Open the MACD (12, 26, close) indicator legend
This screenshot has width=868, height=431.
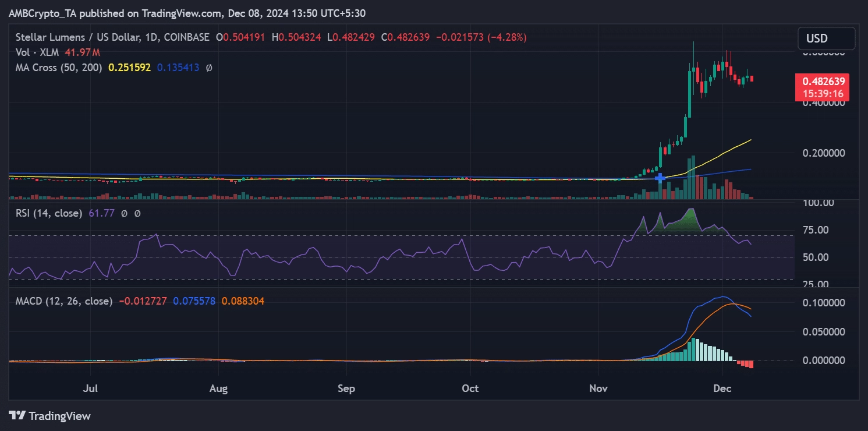point(64,301)
